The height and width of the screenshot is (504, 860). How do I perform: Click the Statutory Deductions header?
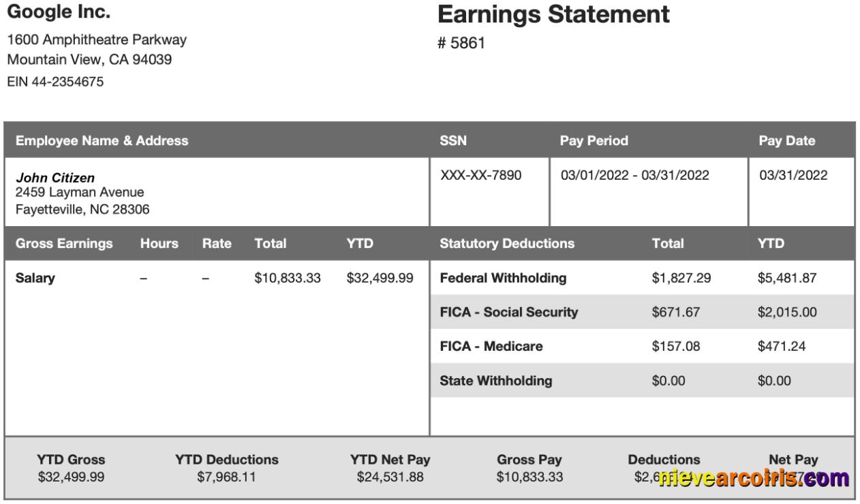(507, 243)
